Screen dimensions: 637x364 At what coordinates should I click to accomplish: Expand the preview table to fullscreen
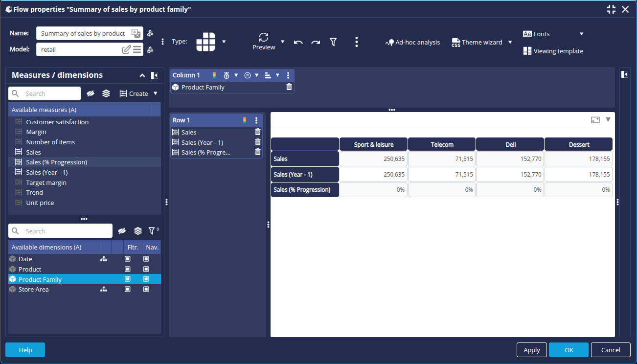(595, 120)
